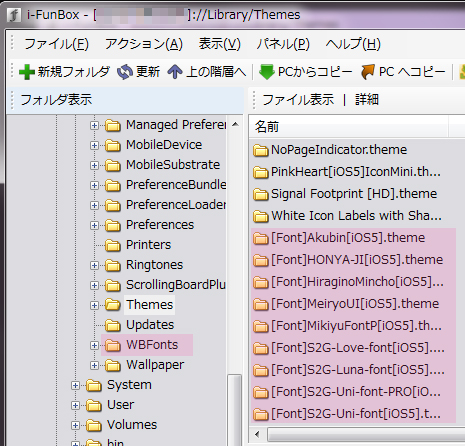
Task: Switch to the ファイル表示 view
Action: click(x=298, y=99)
